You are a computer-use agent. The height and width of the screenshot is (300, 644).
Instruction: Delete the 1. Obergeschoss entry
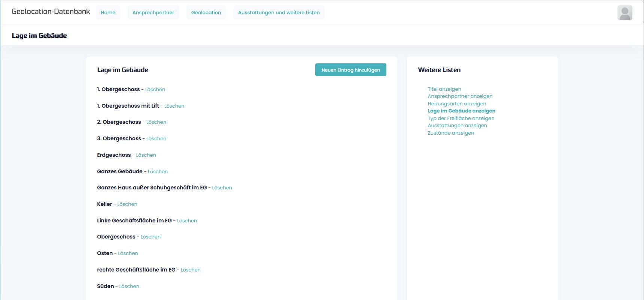point(155,90)
